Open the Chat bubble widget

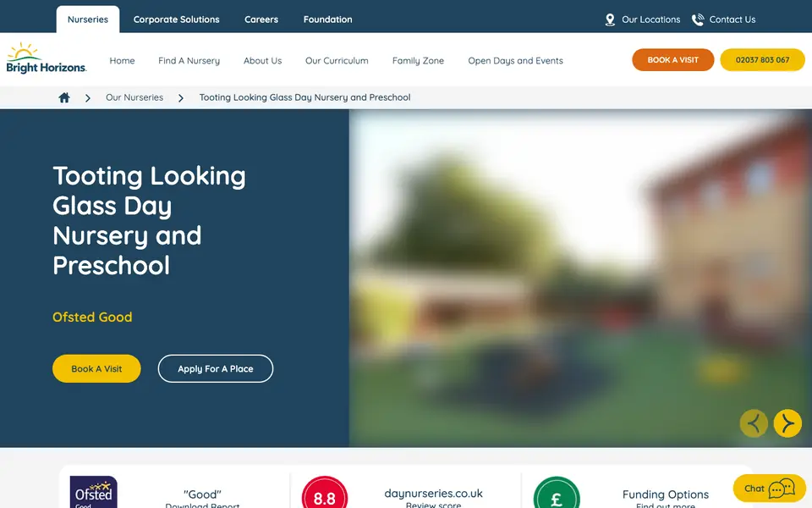click(x=769, y=489)
